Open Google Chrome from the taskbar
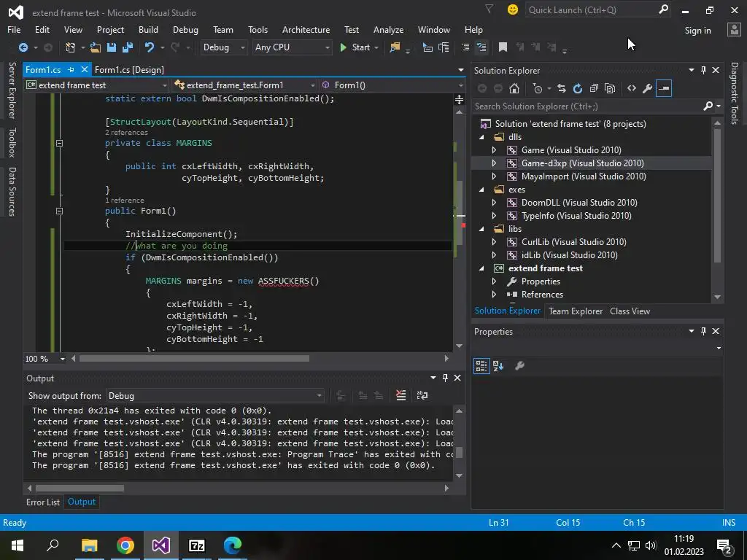The width and height of the screenshot is (747, 560). [x=125, y=545]
